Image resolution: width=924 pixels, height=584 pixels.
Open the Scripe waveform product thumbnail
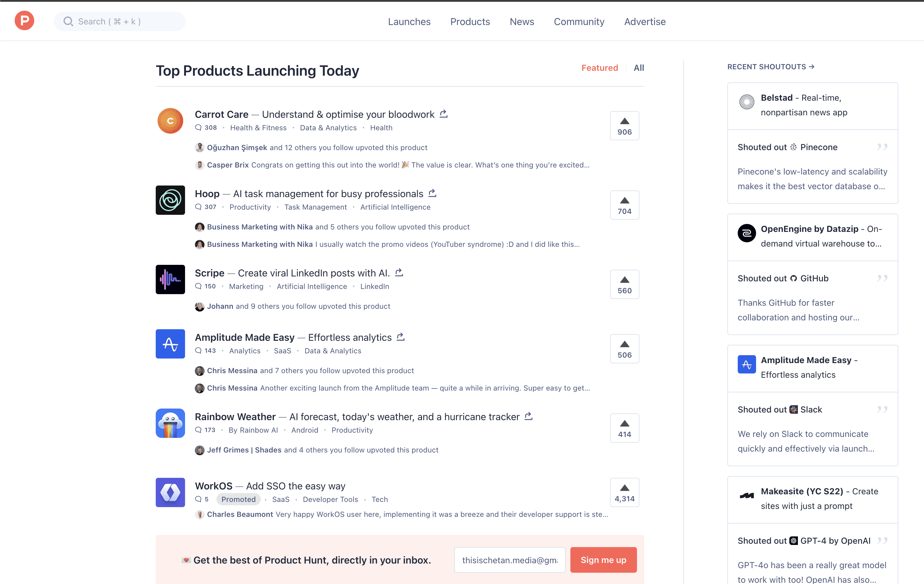tap(170, 279)
